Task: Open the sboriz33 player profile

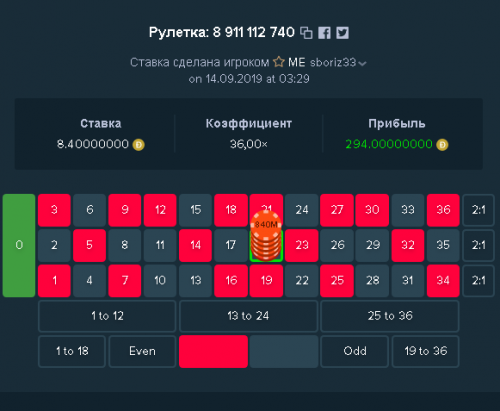Action: point(333,62)
